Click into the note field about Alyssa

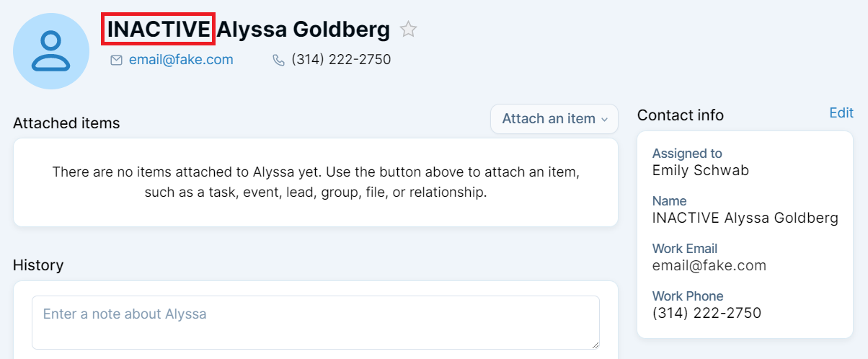[x=315, y=322]
